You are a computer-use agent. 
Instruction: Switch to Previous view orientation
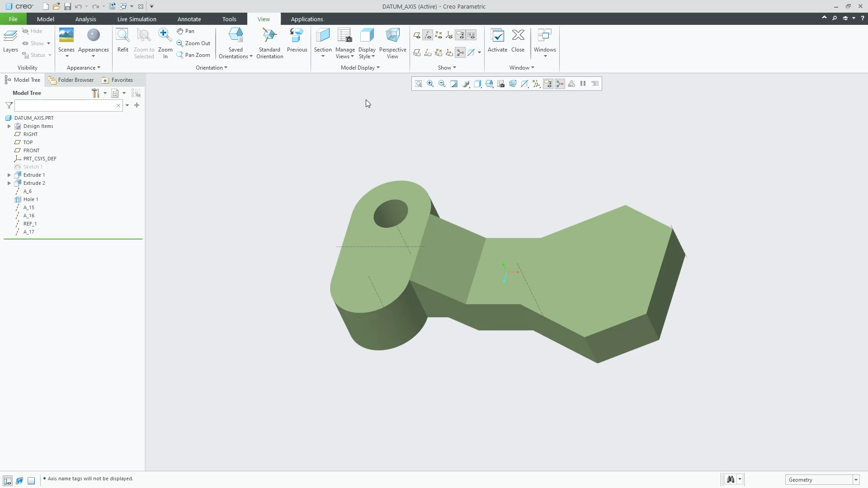point(297,41)
